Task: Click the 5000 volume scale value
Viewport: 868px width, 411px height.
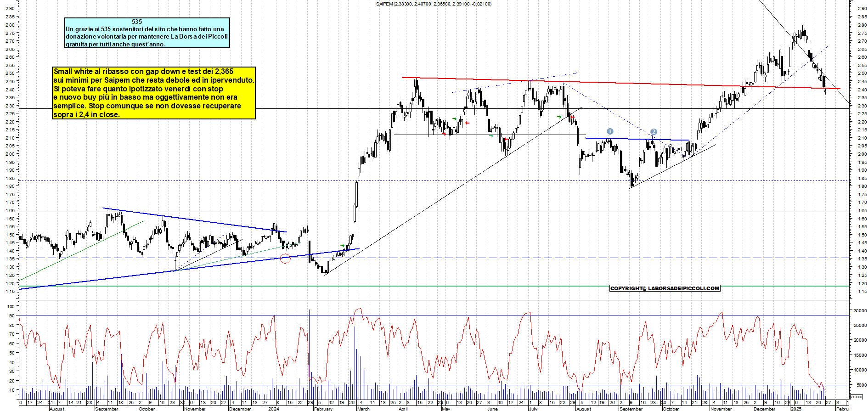Action: (x=862, y=385)
